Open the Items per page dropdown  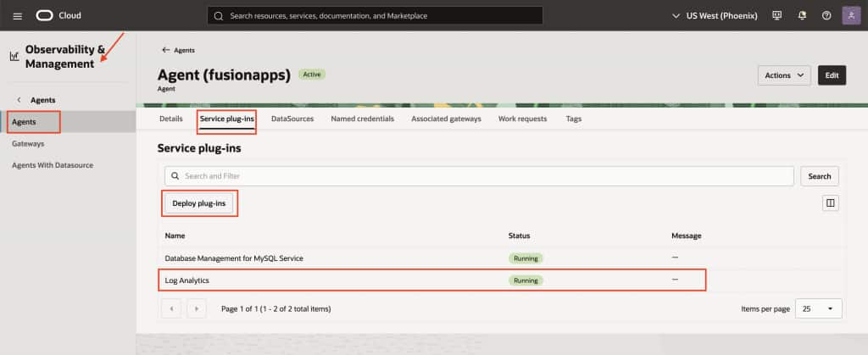tap(818, 308)
